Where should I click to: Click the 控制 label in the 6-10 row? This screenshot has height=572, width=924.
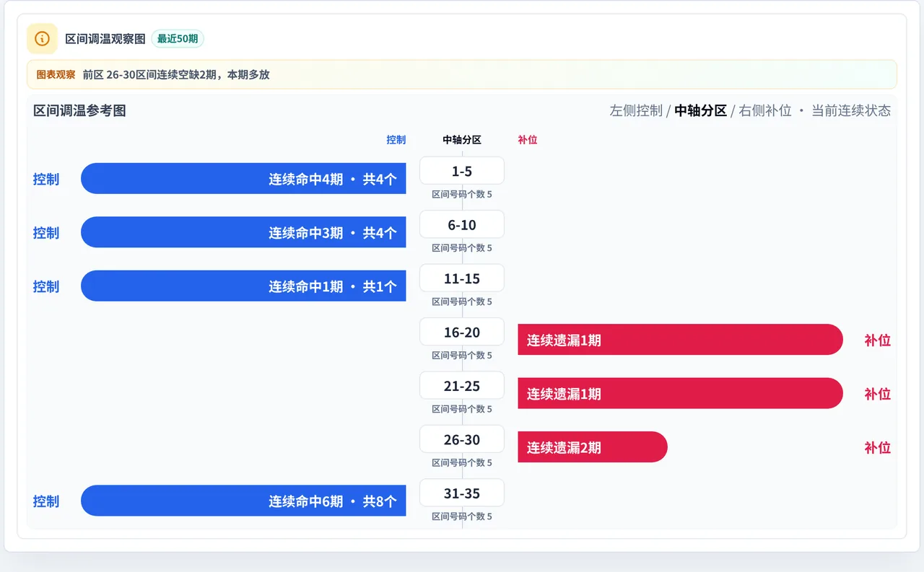(x=46, y=232)
